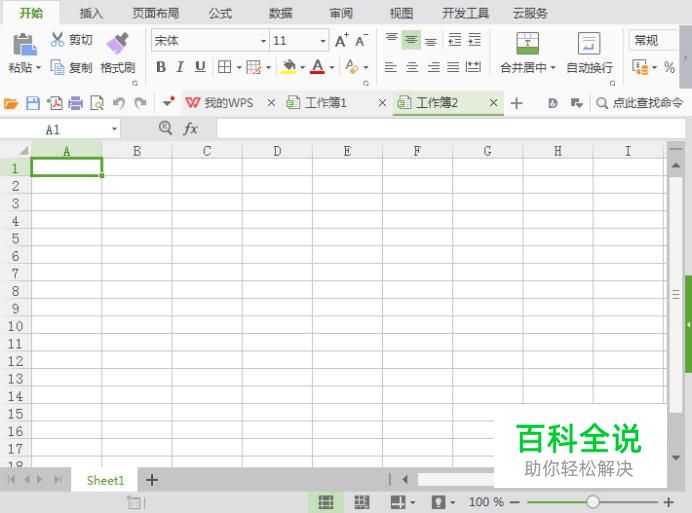The width and height of the screenshot is (692, 513).
Task: Open the Data ribbon tab
Action: tap(281, 13)
